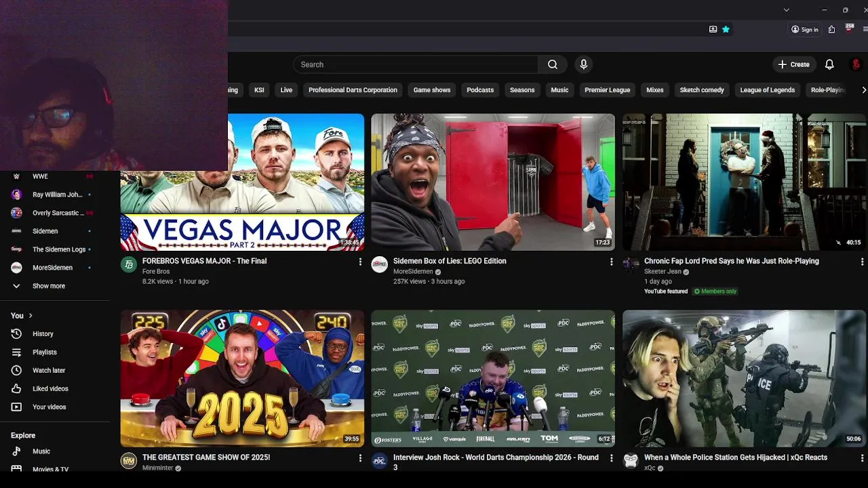Image resolution: width=868 pixels, height=488 pixels.
Task: Select the Mixes chip
Action: tap(655, 89)
